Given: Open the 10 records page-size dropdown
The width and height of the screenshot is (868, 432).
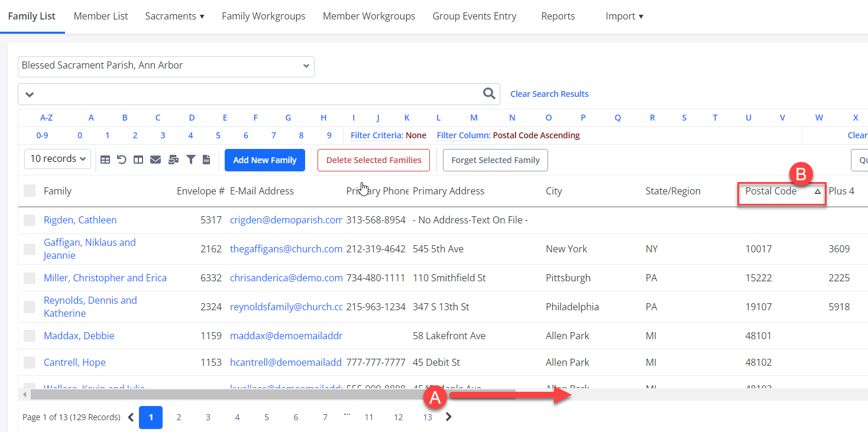Looking at the screenshot, I should (x=57, y=159).
